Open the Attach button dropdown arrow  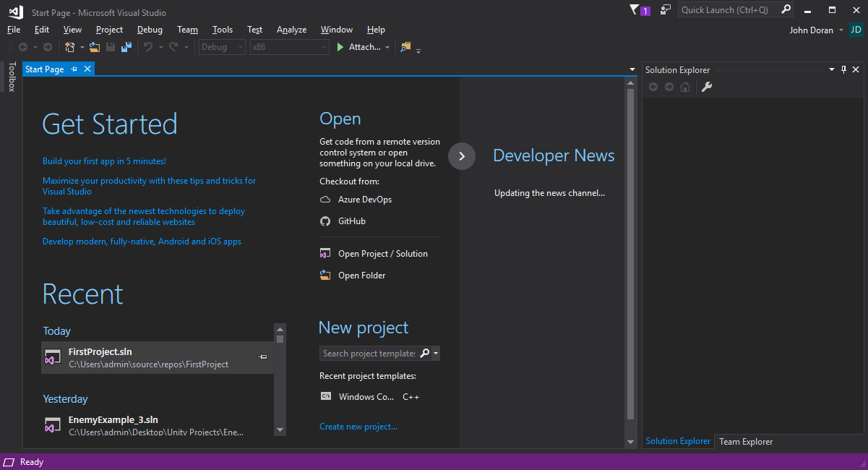point(387,48)
